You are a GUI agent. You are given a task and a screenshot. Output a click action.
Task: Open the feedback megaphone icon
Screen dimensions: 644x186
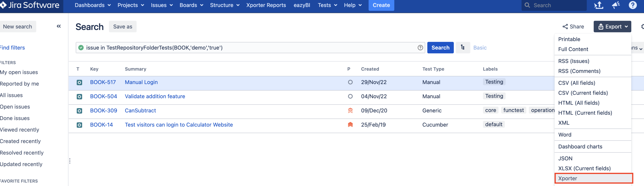[x=615, y=5]
